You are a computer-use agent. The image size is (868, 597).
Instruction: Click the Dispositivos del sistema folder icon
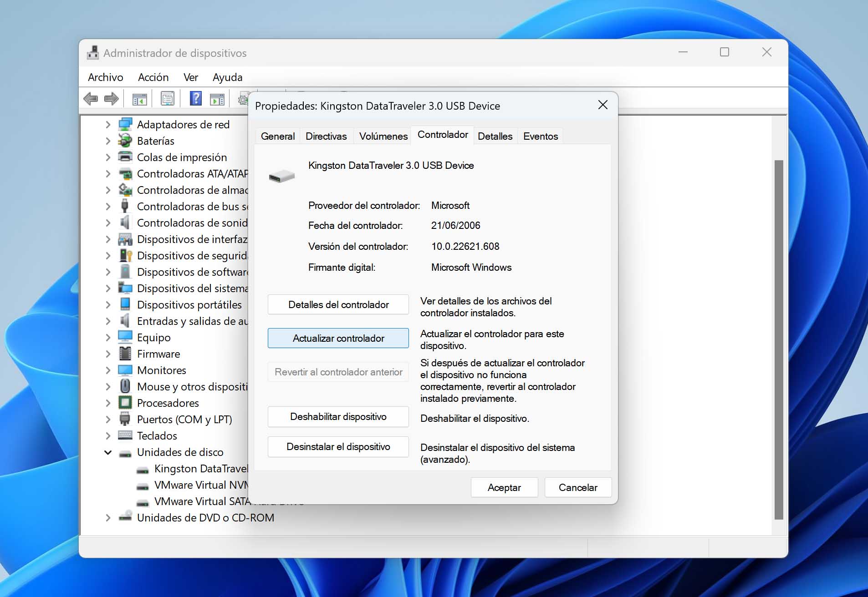[125, 288]
